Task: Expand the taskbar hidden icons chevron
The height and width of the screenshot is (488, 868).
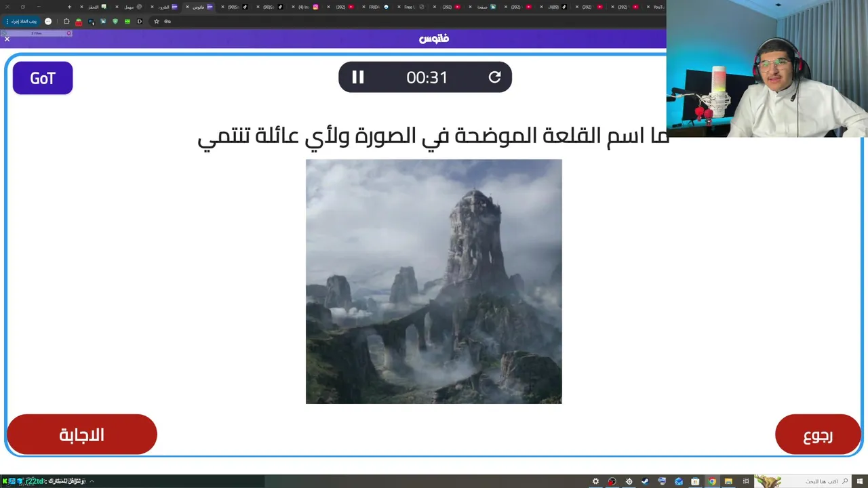Action: click(92, 481)
